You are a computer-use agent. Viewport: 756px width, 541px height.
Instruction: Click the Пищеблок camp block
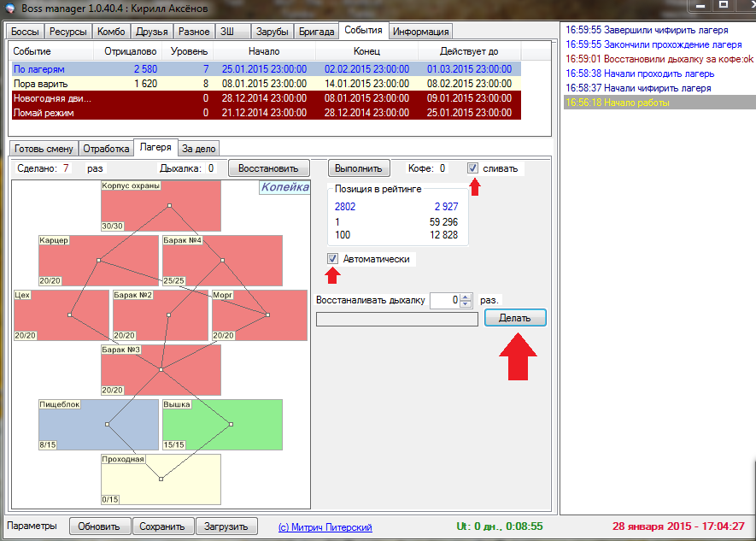click(98, 424)
